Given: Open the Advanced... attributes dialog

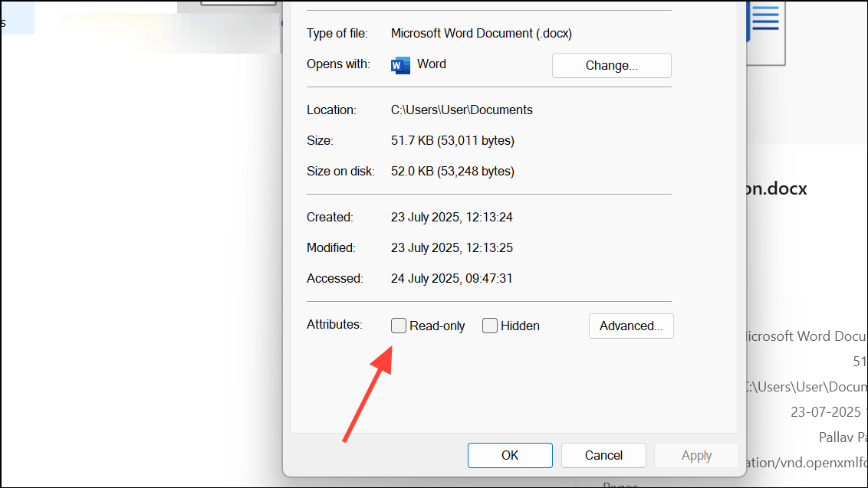Looking at the screenshot, I should pos(631,326).
